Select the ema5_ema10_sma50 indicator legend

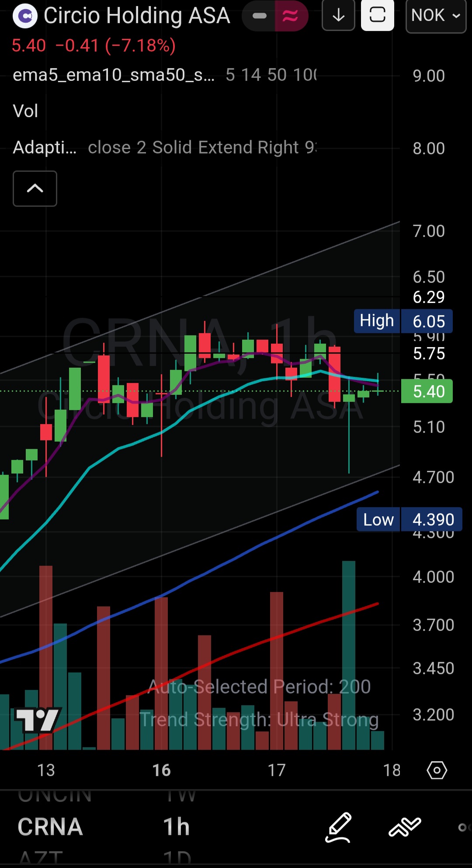coord(114,75)
